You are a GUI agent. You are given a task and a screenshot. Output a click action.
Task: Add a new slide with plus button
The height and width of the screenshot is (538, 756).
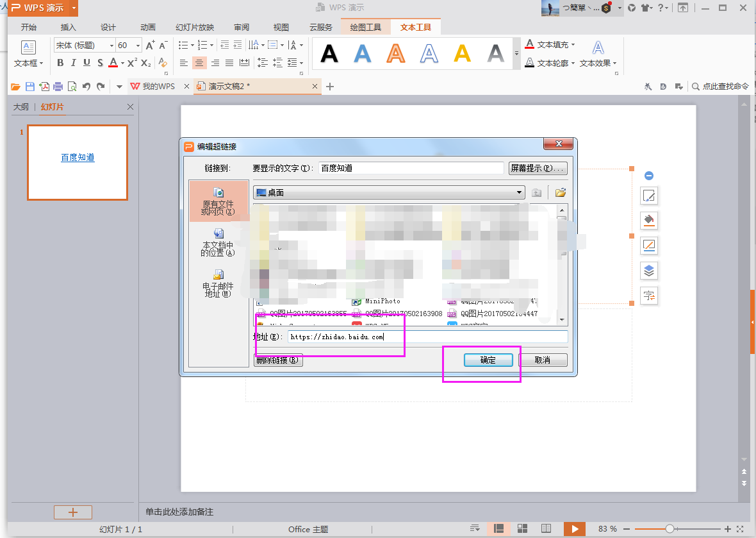point(73,512)
